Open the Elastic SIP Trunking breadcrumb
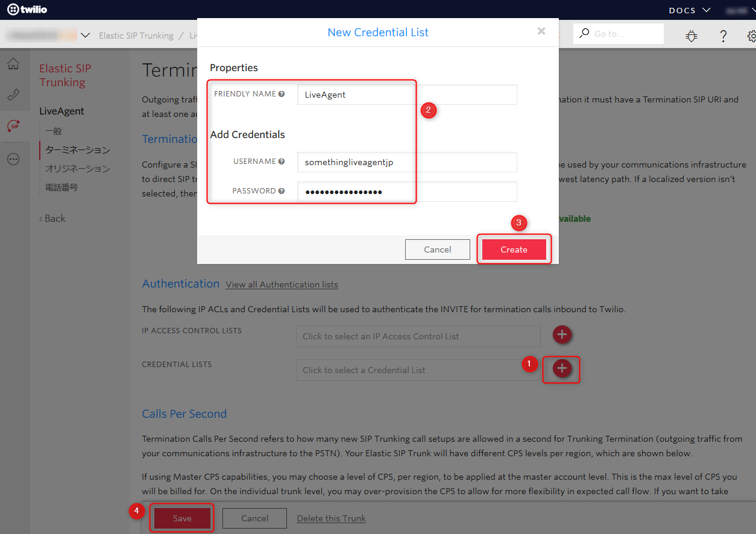The width and height of the screenshot is (756, 534). [x=136, y=36]
